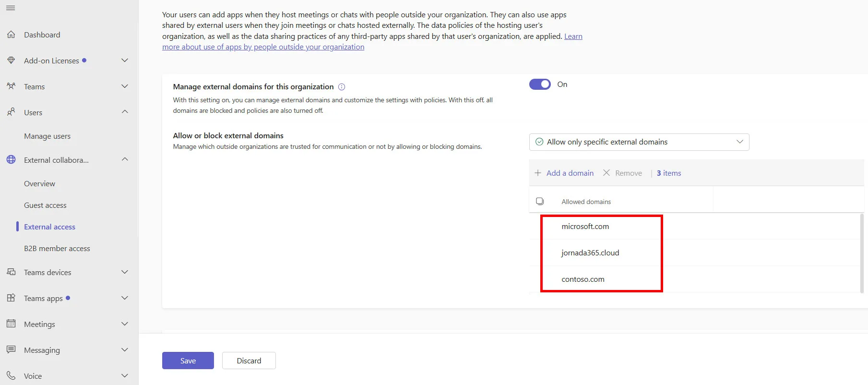The image size is (868, 385).
Task: Click the Dashboard home icon
Action: [x=11, y=35]
